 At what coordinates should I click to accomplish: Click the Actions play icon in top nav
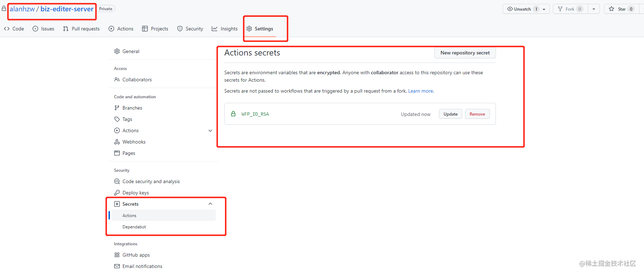coord(111,29)
